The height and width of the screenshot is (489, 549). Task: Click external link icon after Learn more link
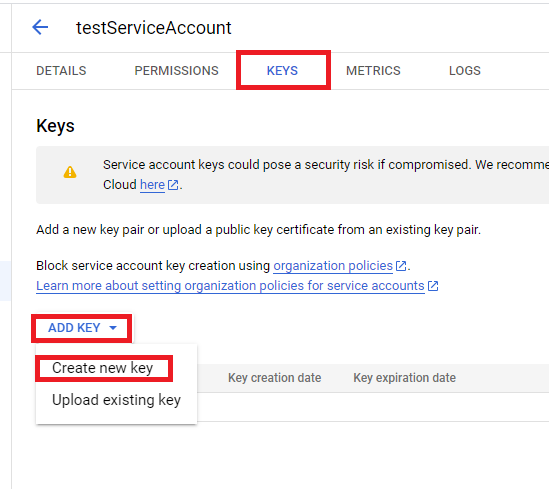click(x=433, y=286)
